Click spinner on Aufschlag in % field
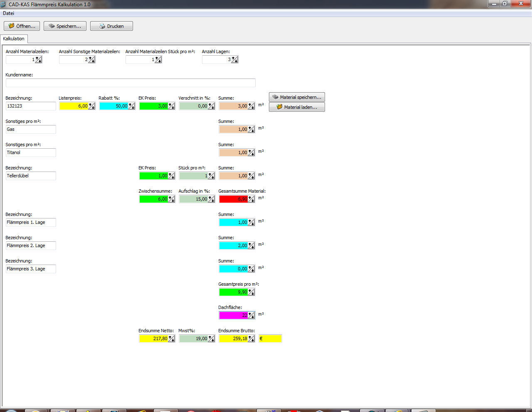Screen dimensions: 532x412 pos(212,199)
